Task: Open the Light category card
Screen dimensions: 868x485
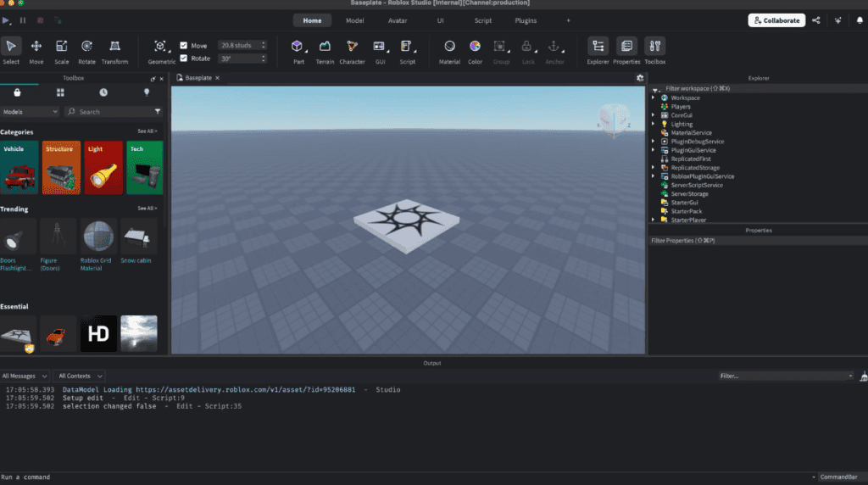Action: point(103,167)
